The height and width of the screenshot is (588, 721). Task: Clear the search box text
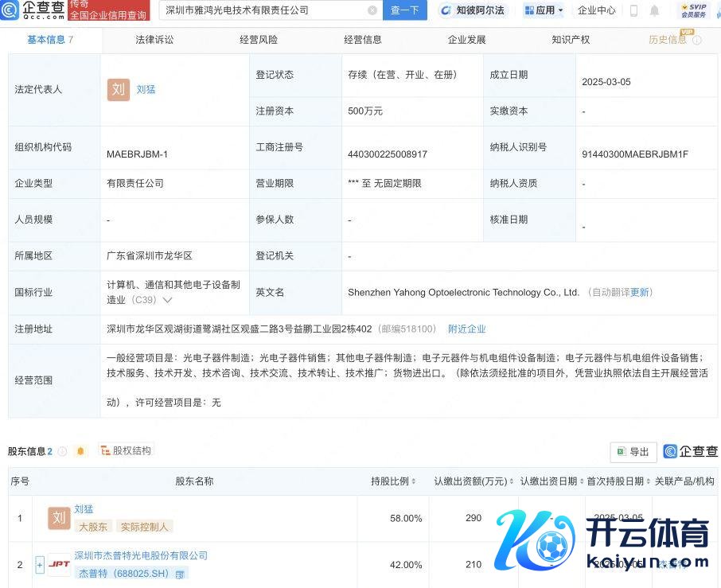(372, 10)
